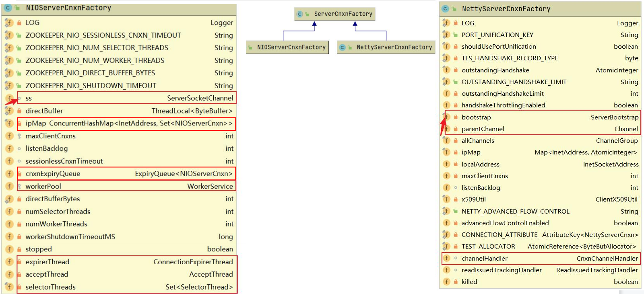The height and width of the screenshot is (294, 644).
Task: Click the AcceptThread type label
Action: (211, 274)
